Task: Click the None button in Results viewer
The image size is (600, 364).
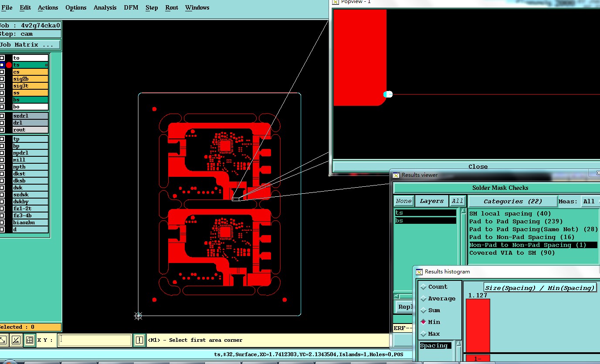Action: (403, 201)
